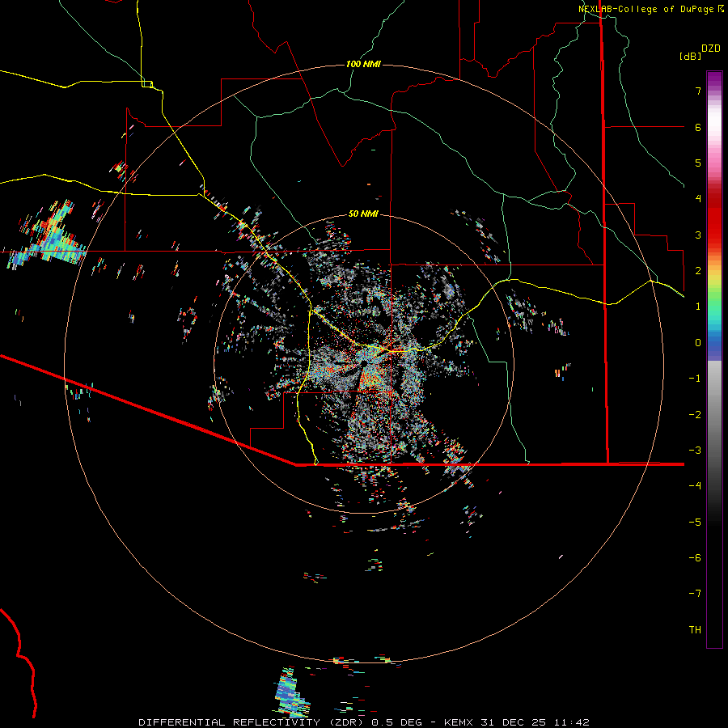The width and height of the screenshot is (728, 728).
Task: Click the 2 value on color scale
Action: (698, 271)
